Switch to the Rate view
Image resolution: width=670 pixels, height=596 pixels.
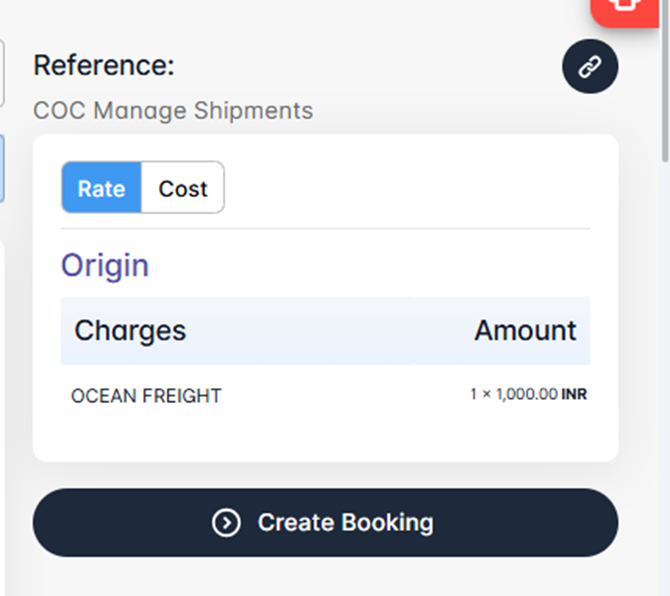tap(102, 188)
